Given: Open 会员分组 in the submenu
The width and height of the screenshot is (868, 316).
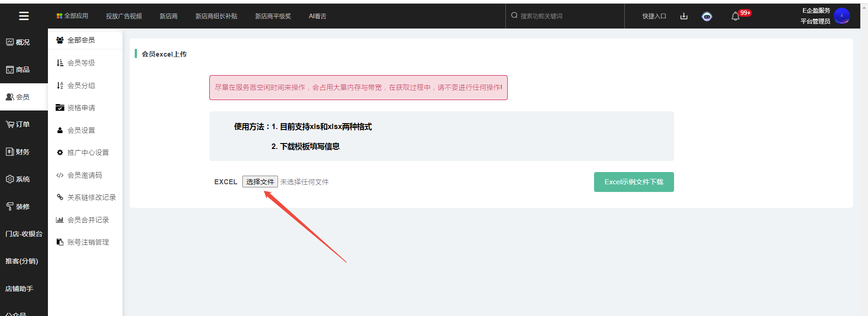Looking at the screenshot, I should 81,86.
